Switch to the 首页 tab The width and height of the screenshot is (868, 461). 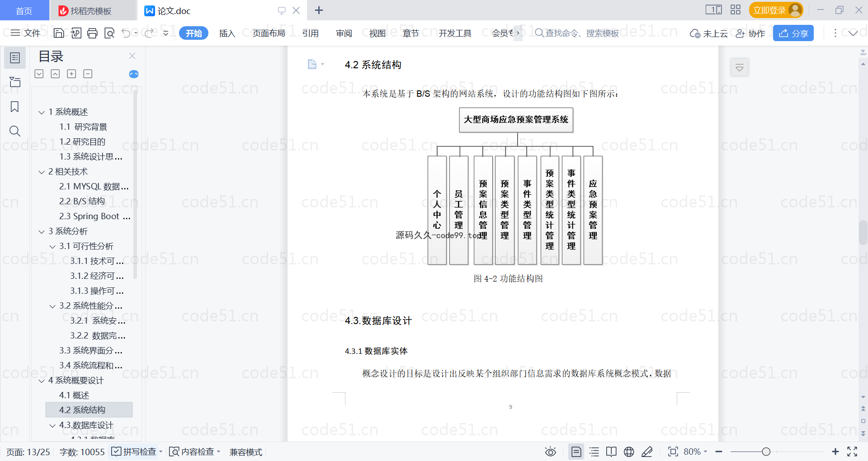coord(24,10)
